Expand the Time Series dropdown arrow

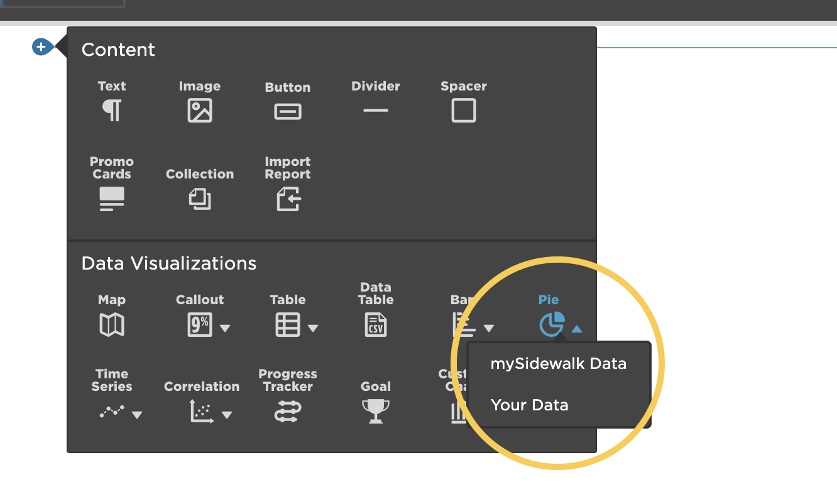(x=136, y=415)
